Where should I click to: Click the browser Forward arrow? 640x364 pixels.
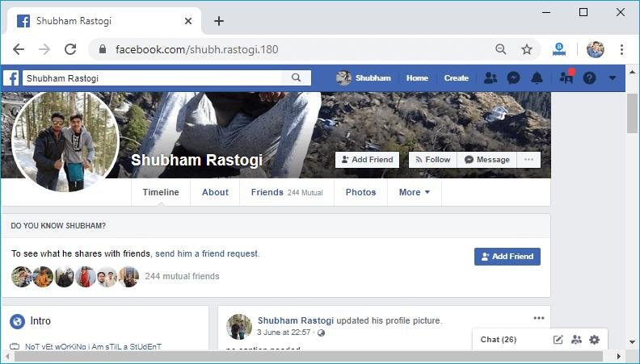coord(44,49)
